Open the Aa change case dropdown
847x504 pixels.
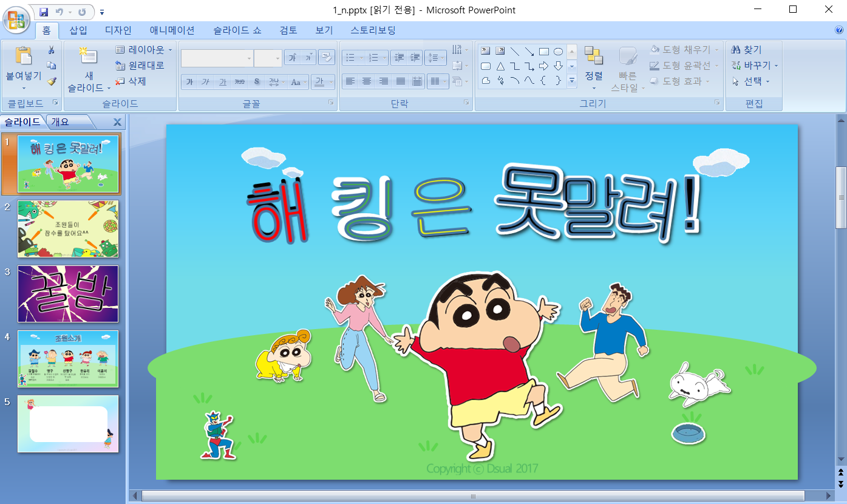pos(298,82)
